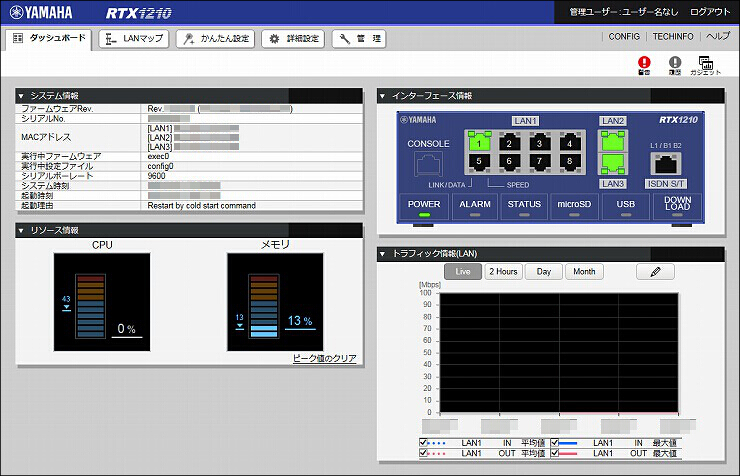Select the Live traffic view
The width and height of the screenshot is (740, 476).
coord(462,272)
